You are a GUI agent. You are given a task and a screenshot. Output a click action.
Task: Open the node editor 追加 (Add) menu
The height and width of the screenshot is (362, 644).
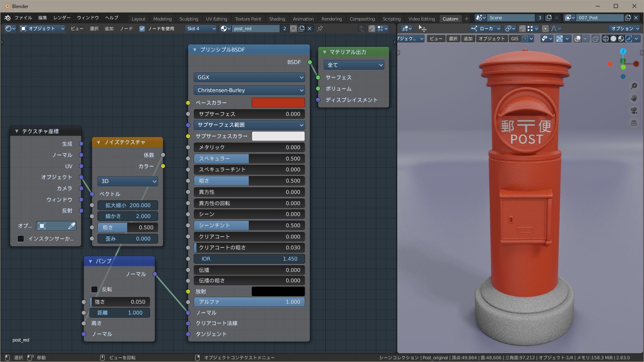(x=109, y=29)
